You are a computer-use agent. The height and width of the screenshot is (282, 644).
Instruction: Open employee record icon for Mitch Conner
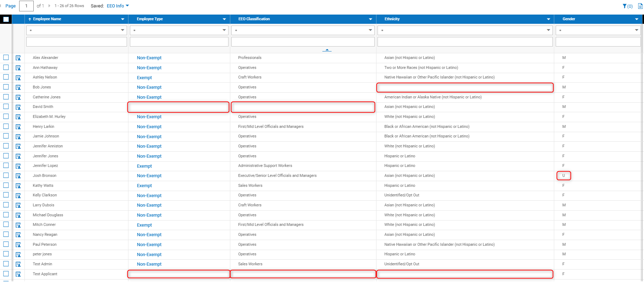[x=18, y=225]
